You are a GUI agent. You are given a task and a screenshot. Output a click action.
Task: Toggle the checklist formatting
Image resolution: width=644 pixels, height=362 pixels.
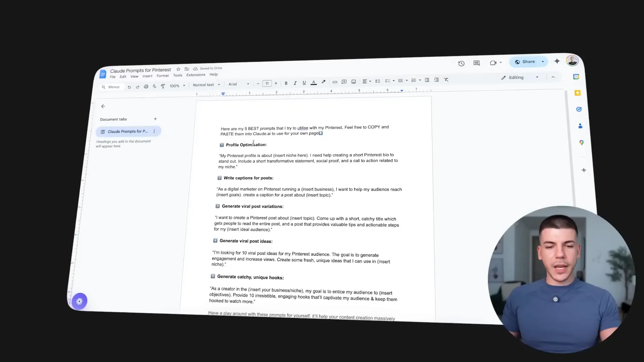point(387,81)
